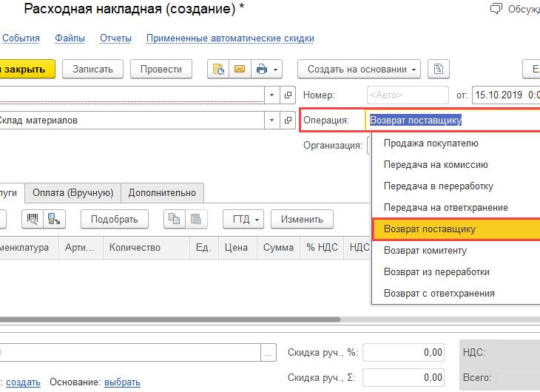Expand the print button dropdown arrow
Viewport: 540px width, 392px height.
point(275,70)
